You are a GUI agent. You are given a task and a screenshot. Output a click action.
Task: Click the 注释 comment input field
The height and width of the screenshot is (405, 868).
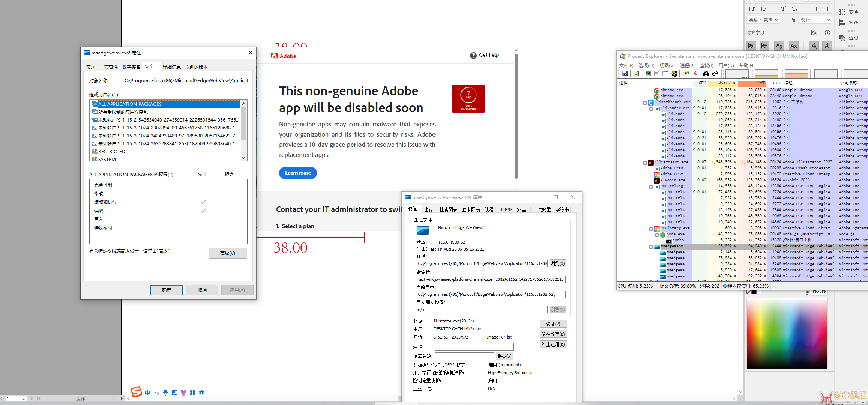click(474, 347)
